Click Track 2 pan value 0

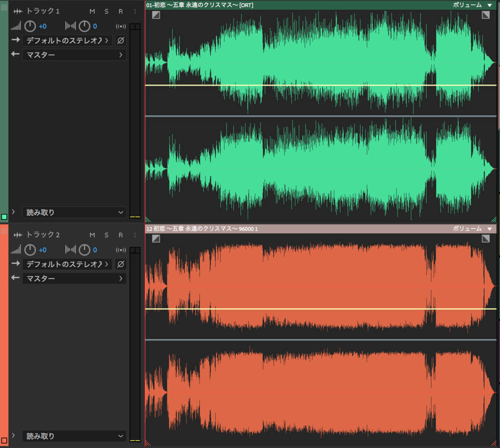pos(95,250)
